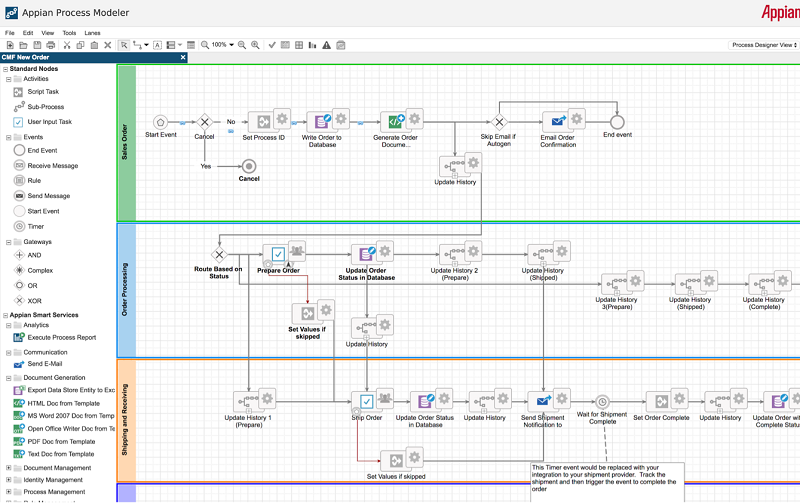Open the Lanes menu
800x503 pixels.
pos(92,33)
